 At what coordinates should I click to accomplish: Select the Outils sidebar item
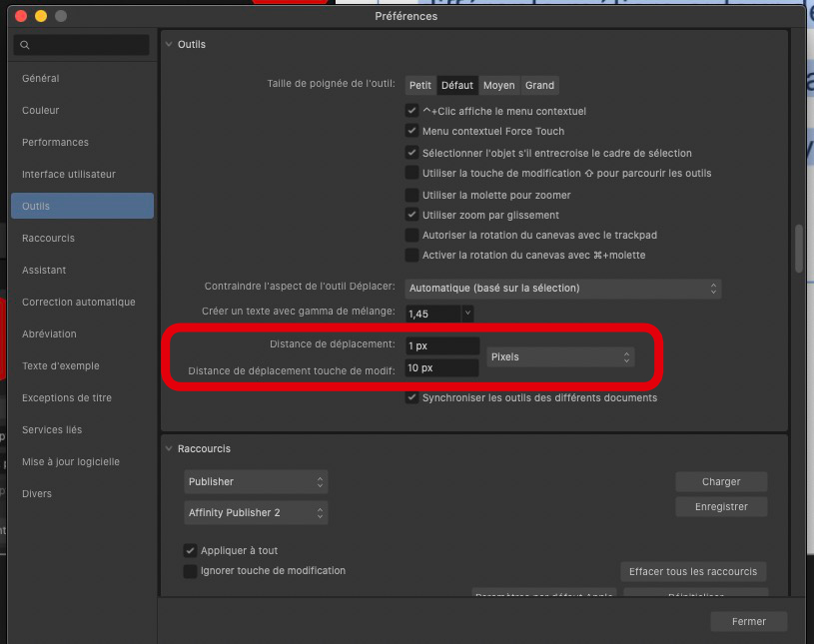pos(83,206)
